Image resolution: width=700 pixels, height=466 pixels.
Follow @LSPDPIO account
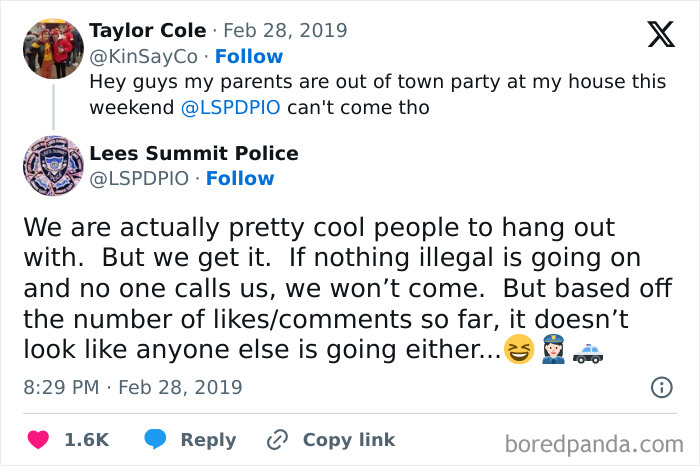coord(240,178)
